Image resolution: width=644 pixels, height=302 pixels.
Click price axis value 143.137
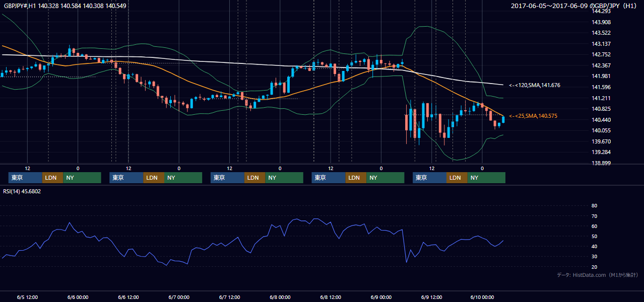pos(601,44)
